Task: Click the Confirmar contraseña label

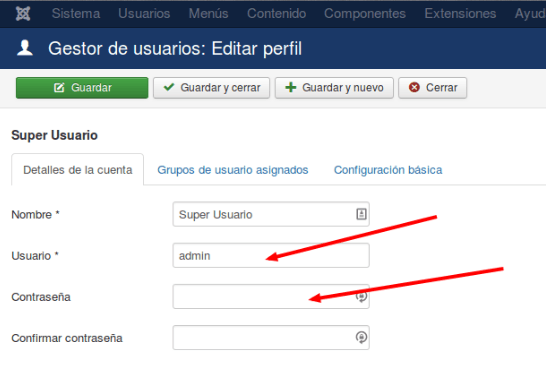Action: point(67,338)
